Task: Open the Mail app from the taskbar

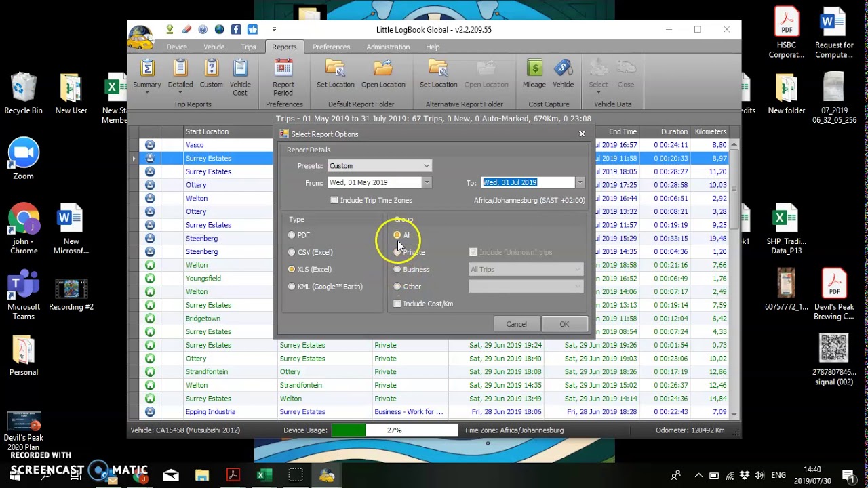Action: 171,475
